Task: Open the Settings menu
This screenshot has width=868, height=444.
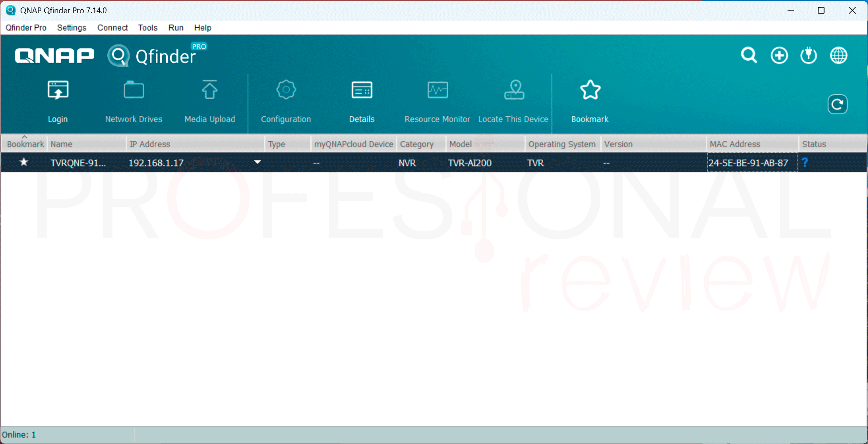Action: [x=72, y=28]
